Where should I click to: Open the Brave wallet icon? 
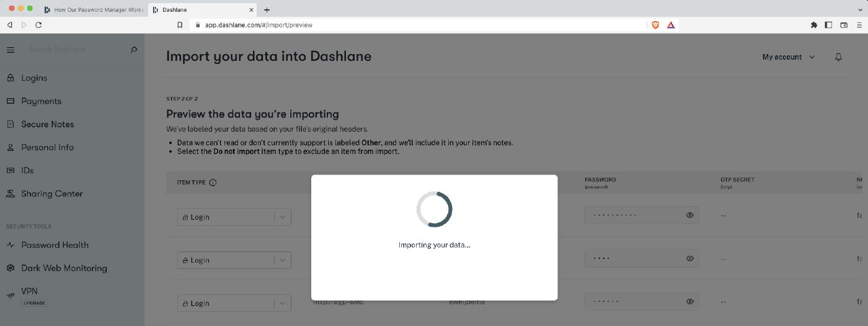click(x=844, y=25)
